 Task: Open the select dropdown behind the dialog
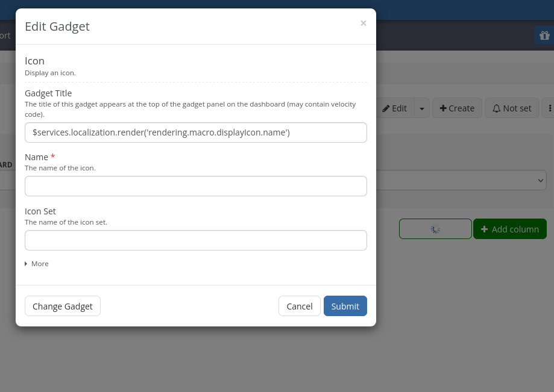pyautogui.click(x=461, y=180)
